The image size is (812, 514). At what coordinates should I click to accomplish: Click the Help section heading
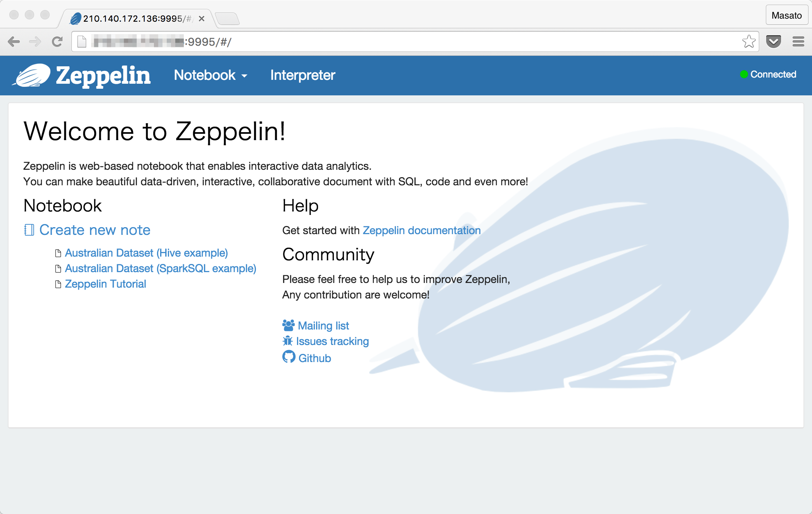301,205
